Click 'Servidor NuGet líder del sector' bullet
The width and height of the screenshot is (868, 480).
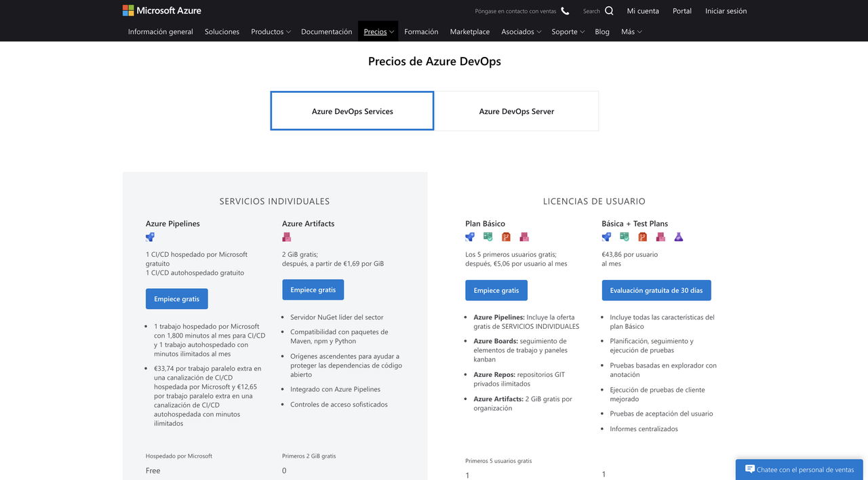[337, 317]
